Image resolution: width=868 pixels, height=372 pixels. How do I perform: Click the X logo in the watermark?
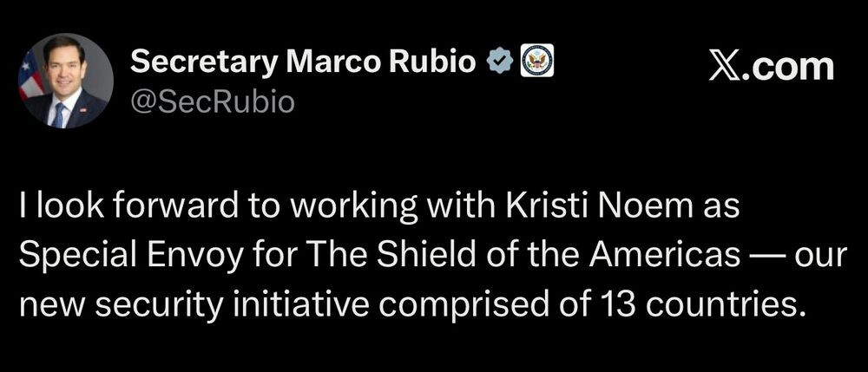pos(725,67)
